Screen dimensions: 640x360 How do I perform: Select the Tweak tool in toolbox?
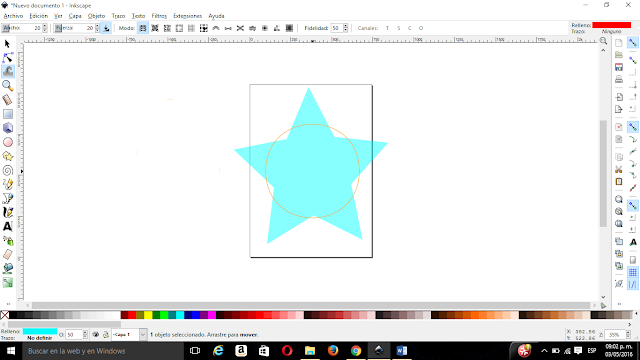[x=7, y=71]
